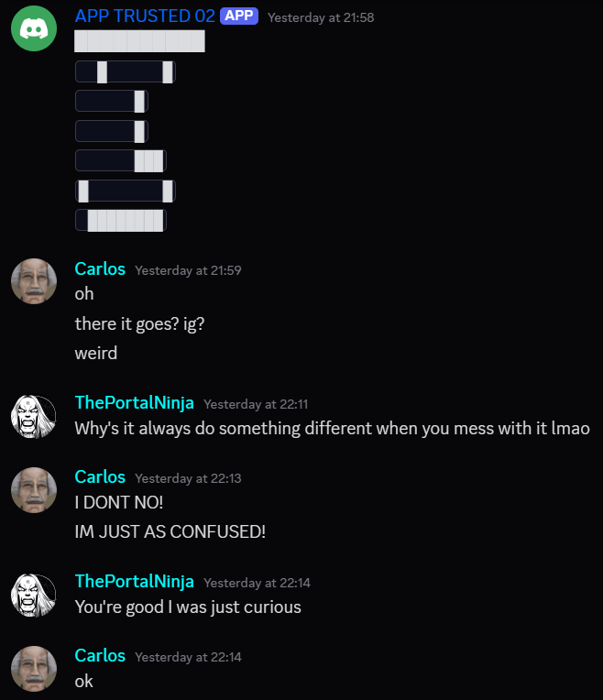Open ThePortalNinja's username at 22:14
Viewport: 603px width, 700px height.
pyautogui.click(x=135, y=582)
